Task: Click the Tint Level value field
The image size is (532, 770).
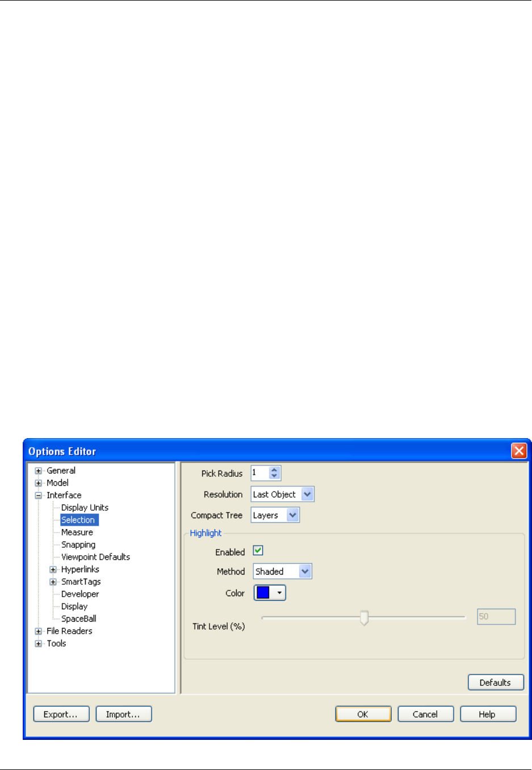Action: pos(496,617)
